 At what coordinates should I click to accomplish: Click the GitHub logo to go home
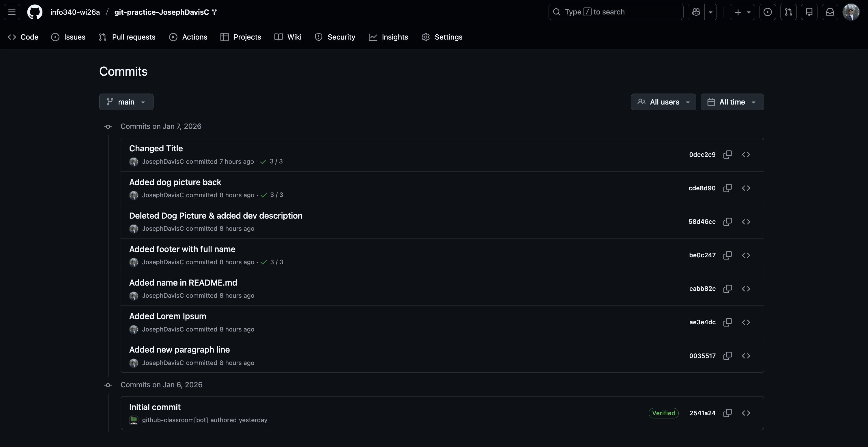tap(35, 12)
